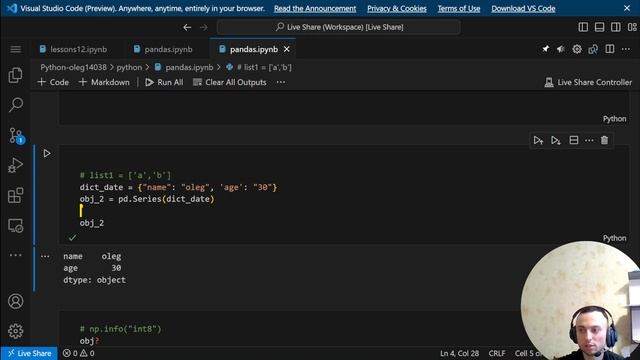640x360 pixels.
Task: Focus the Live Share workspace search box
Action: click(339, 27)
